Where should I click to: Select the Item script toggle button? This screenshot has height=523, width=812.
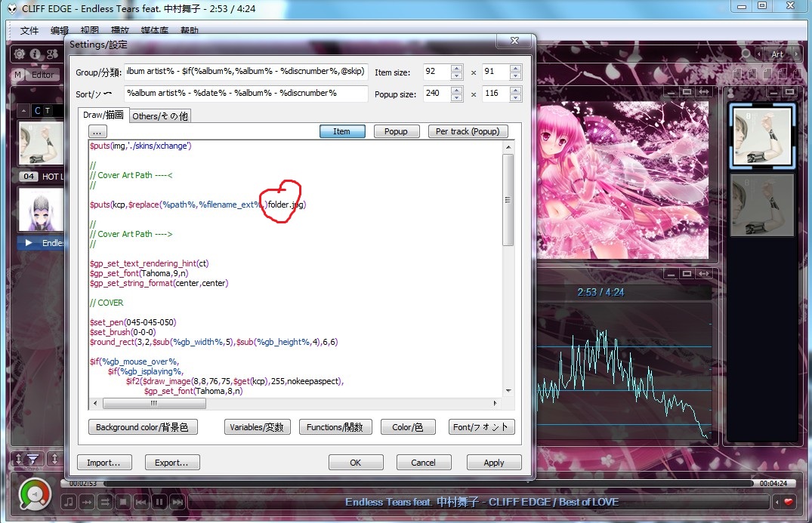coord(341,131)
